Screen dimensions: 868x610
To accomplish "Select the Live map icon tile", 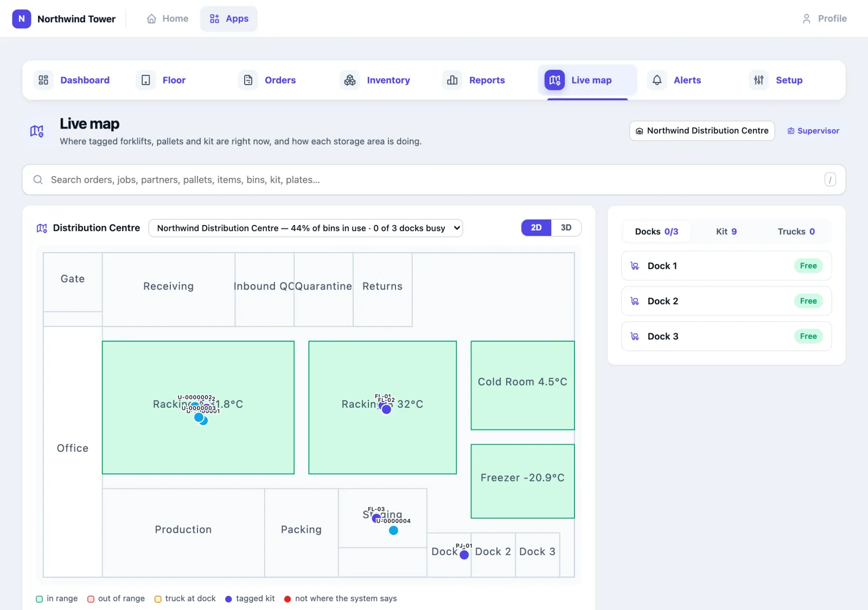I will tap(554, 80).
